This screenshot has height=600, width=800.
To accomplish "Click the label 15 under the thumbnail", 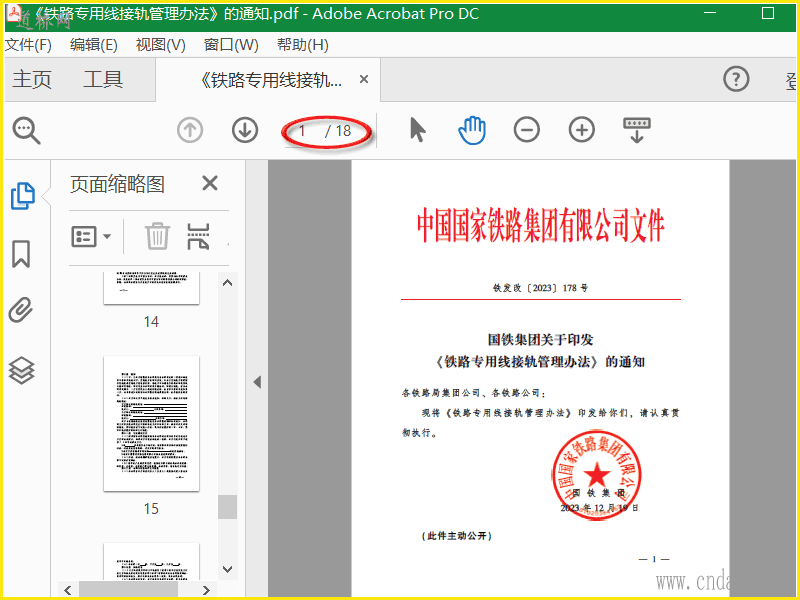I will [151, 509].
